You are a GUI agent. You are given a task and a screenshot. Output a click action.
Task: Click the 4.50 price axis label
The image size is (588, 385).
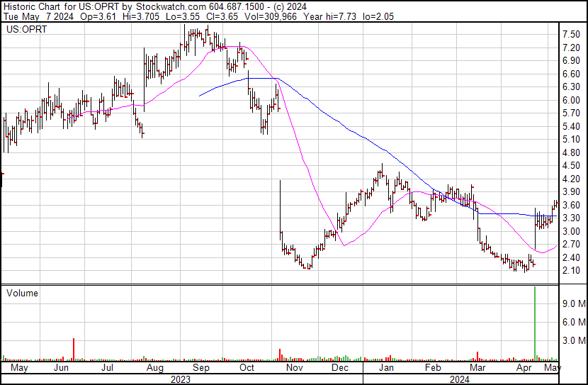(x=571, y=166)
